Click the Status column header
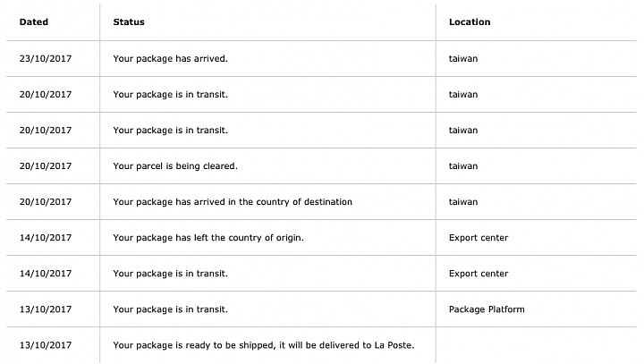Screen dimensions: 644x364 tap(129, 22)
